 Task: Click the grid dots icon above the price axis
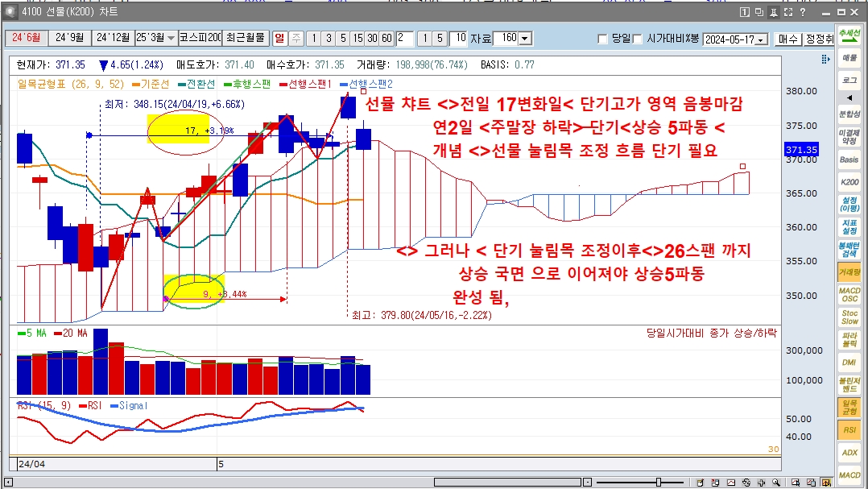826,60
